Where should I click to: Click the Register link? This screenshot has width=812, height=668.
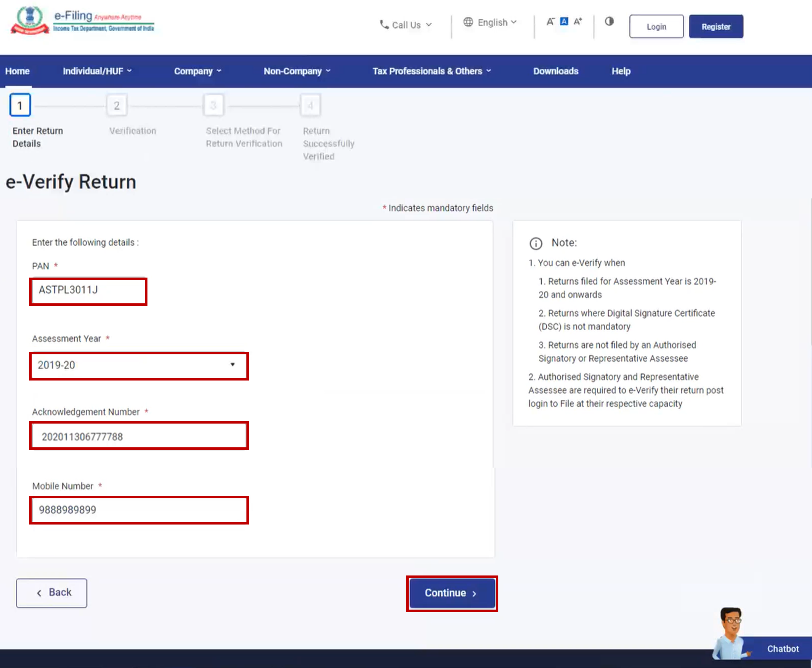tap(716, 26)
